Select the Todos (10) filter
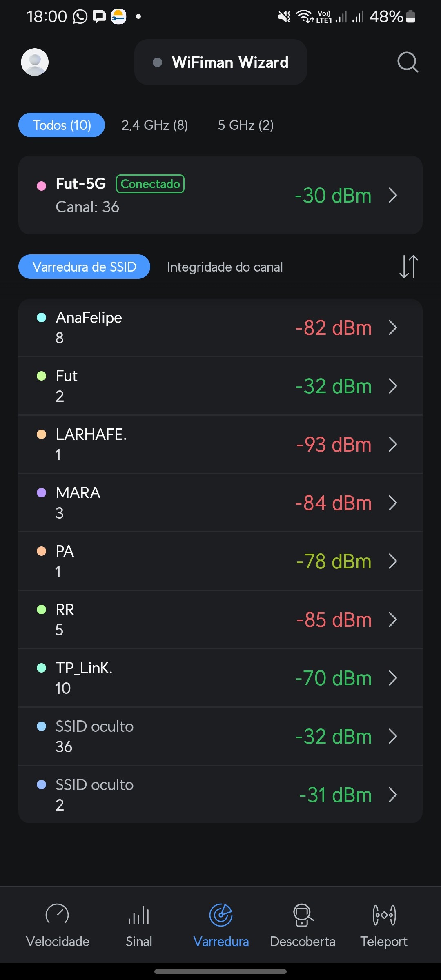This screenshot has width=441, height=980. pos(62,125)
